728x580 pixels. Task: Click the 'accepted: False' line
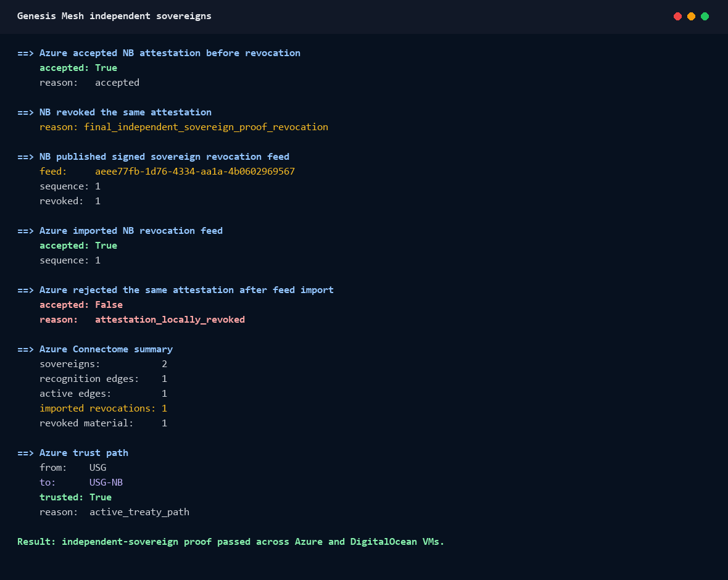(x=81, y=305)
